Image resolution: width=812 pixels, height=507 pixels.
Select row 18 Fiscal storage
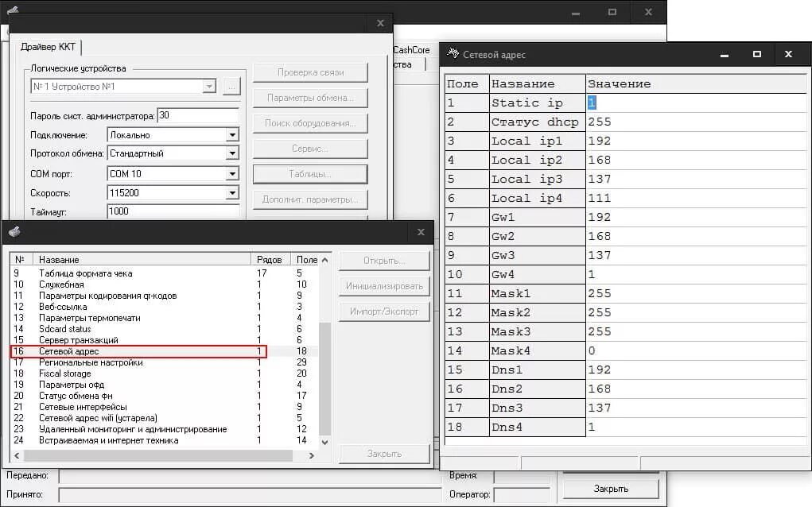point(164,373)
